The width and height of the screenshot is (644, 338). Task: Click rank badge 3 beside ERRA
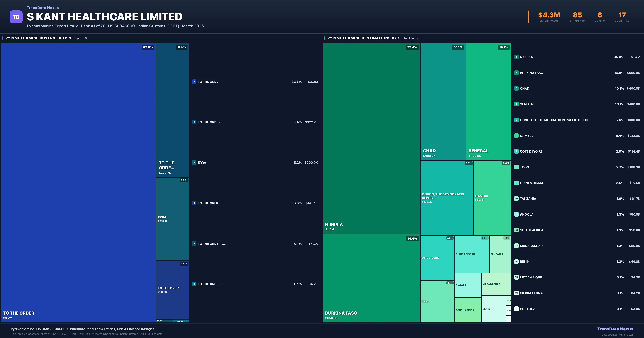tap(194, 163)
